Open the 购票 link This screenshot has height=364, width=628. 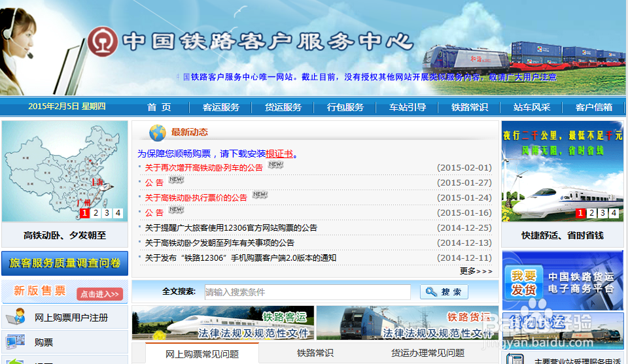click(44, 342)
